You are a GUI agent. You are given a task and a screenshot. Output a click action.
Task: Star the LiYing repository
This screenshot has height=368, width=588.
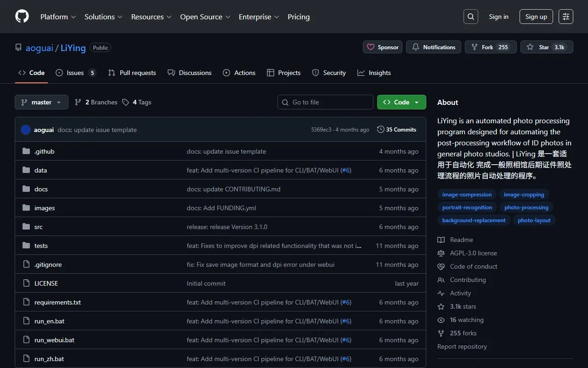coord(547,47)
